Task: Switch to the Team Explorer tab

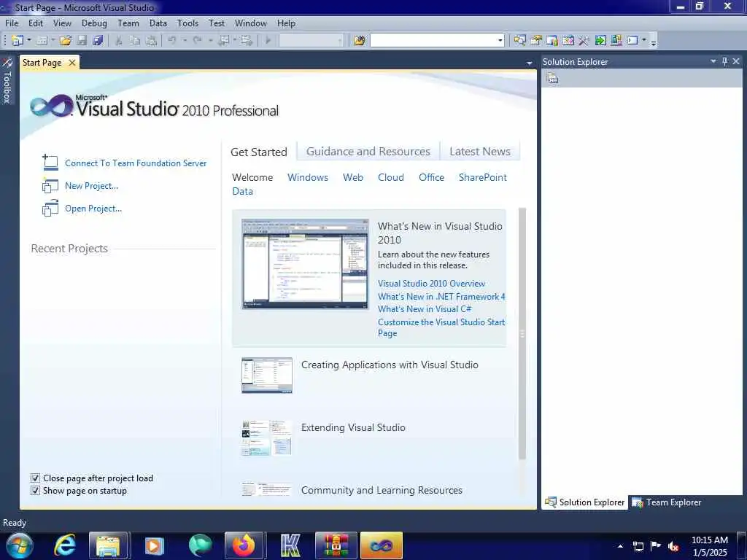Action: [x=667, y=502]
